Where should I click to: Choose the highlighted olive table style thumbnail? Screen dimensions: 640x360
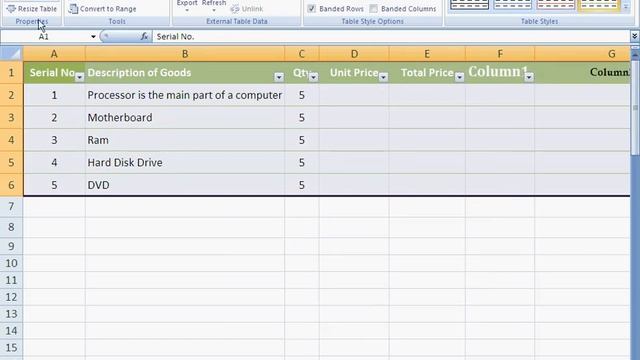(599, 5)
